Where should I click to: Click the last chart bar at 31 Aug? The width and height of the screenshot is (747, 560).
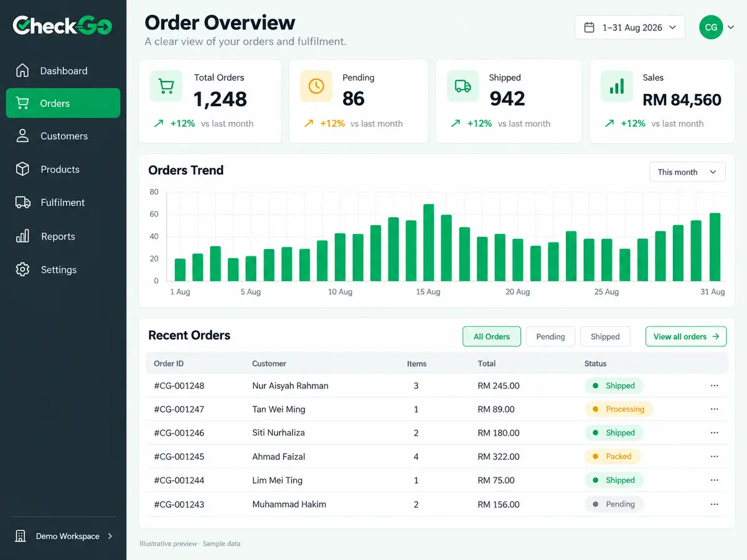(x=715, y=247)
